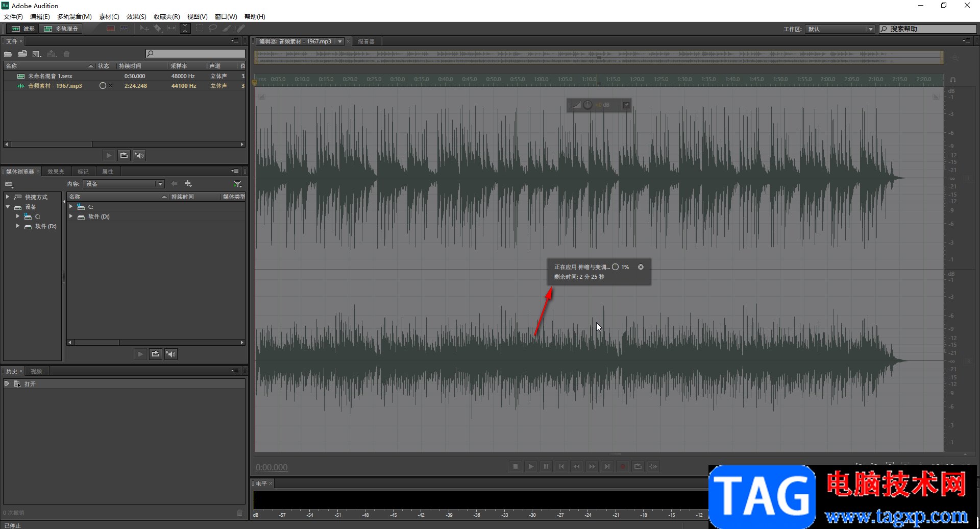This screenshot has height=529, width=980.
Task: Open the 窗口(W) menu
Action: click(226, 17)
